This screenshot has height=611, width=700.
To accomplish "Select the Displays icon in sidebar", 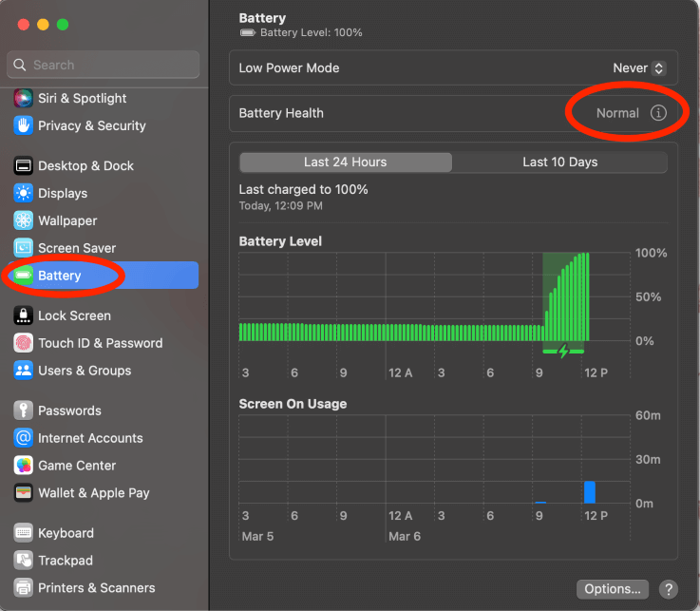I will (x=24, y=193).
